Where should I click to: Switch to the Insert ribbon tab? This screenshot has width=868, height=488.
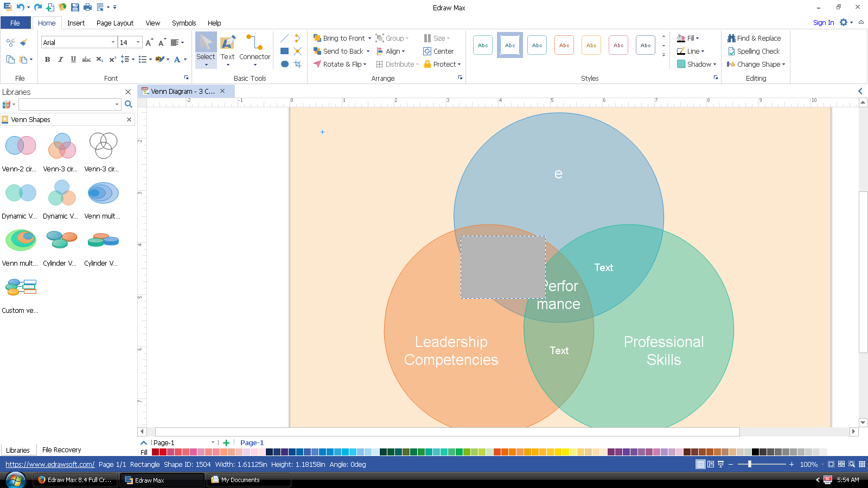pyautogui.click(x=76, y=23)
